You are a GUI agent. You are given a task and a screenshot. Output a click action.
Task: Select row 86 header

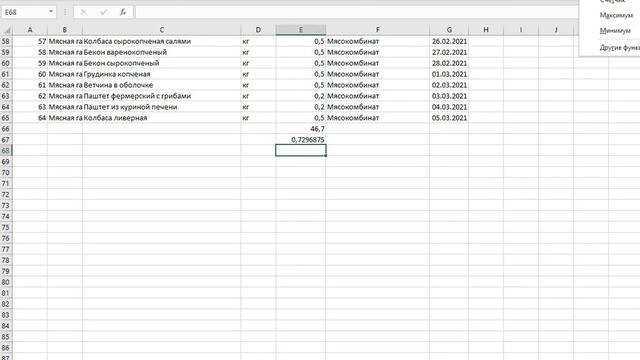click(x=6, y=348)
